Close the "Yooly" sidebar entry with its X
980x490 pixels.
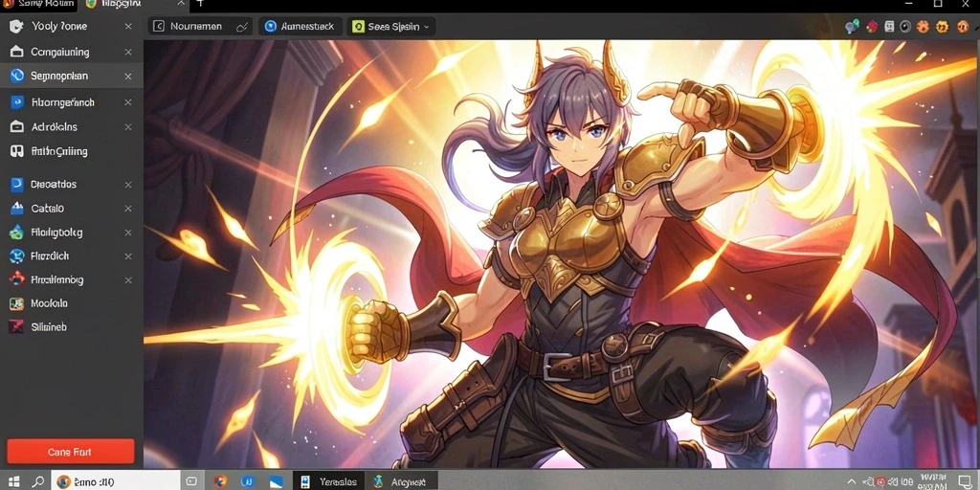click(x=128, y=26)
